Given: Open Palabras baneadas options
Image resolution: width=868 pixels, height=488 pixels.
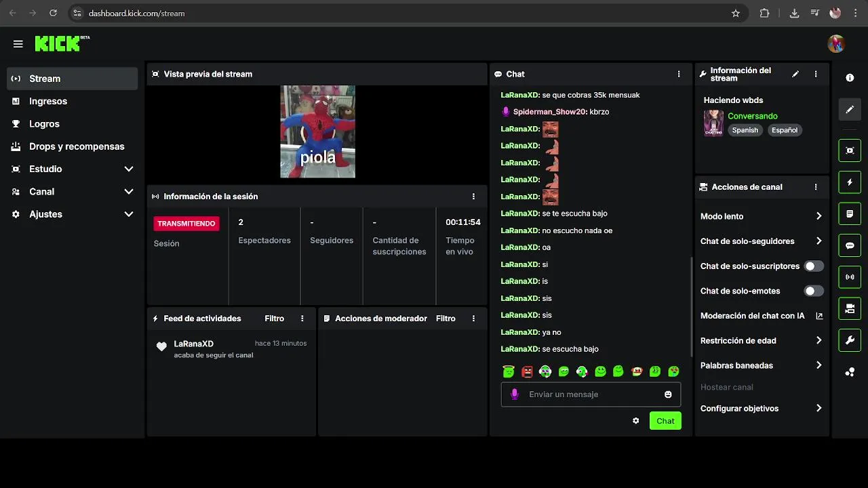Looking at the screenshot, I should [762, 365].
